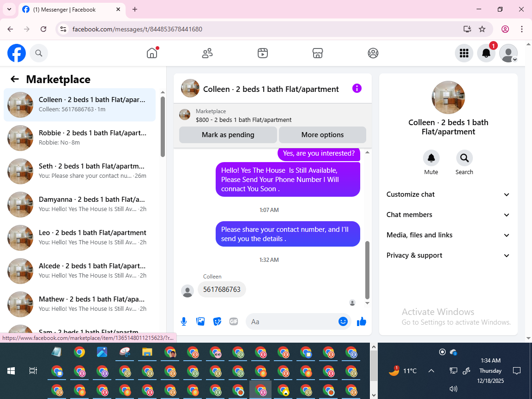Open the Friends icon in top navigation
The width and height of the screenshot is (532, 399).
207,53
